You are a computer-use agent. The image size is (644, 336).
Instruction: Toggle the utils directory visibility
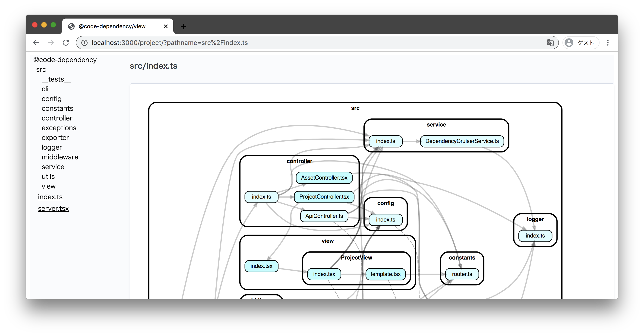coord(48,176)
